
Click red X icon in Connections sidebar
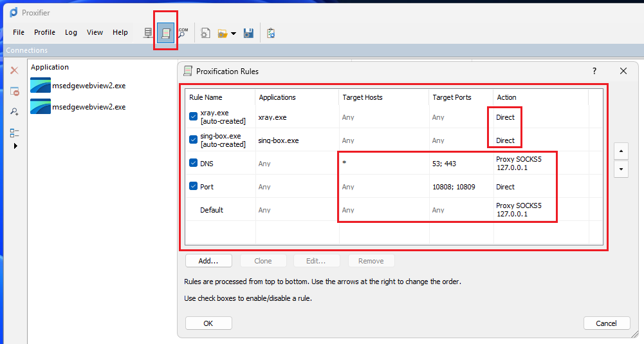14,70
